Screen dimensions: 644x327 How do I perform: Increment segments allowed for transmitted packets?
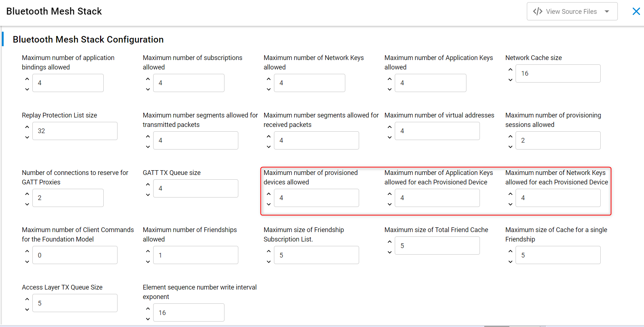(x=148, y=136)
